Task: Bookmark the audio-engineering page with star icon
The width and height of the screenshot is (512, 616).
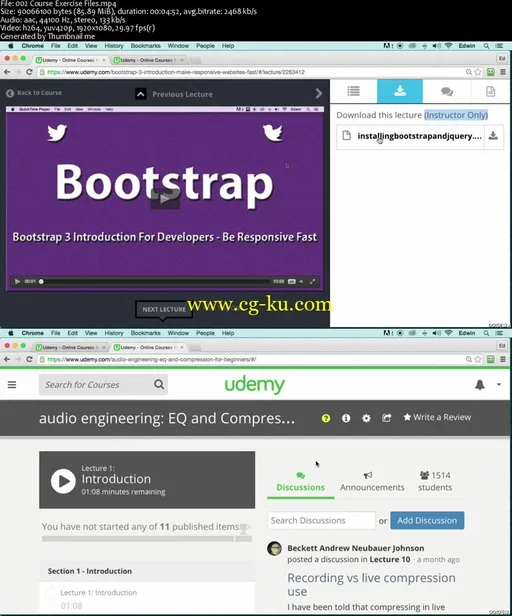Action: click(x=478, y=359)
